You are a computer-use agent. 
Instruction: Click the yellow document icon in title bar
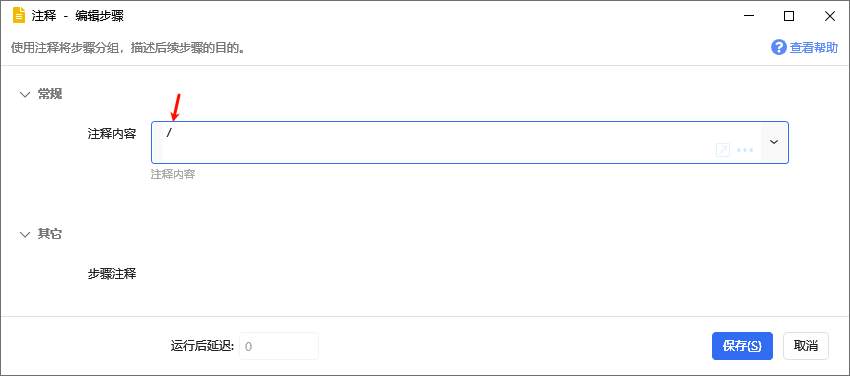tap(19, 16)
